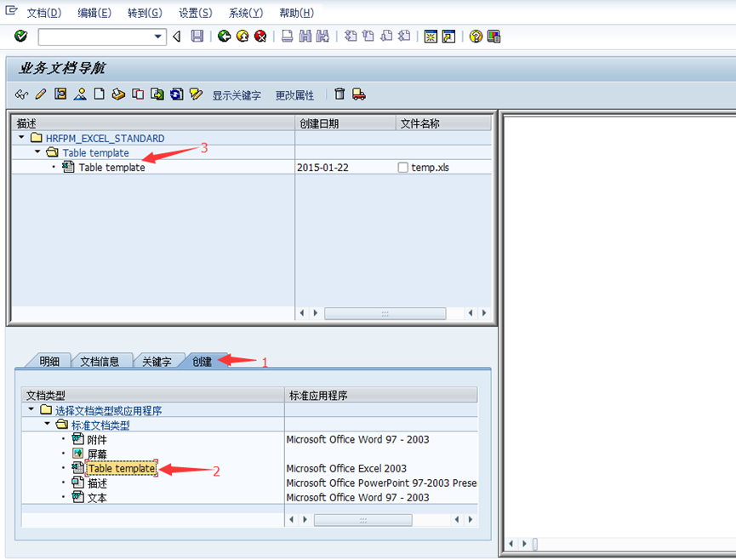Viewport: 736px width, 560px height.
Task: Click the scrollbar thumb in the right preview pane
Action: click(534, 544)
